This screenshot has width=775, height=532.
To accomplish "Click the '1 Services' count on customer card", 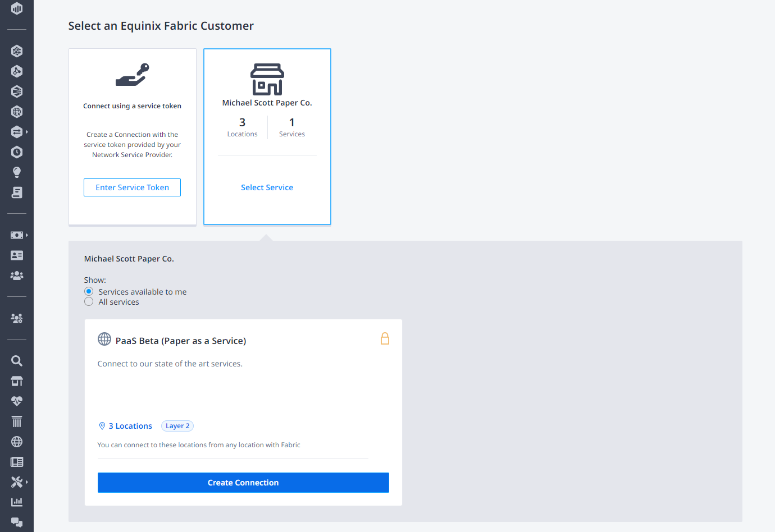I will [292, 127].
